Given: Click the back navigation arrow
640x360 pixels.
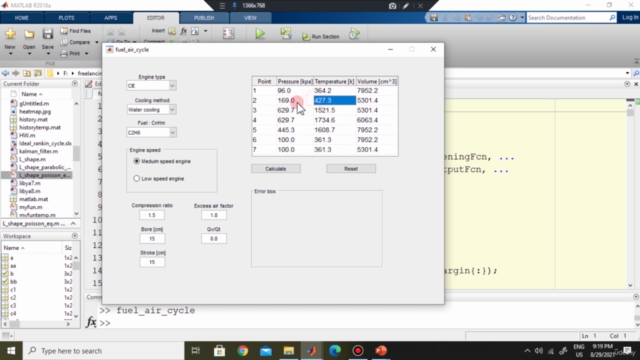Looking at the screenshot, I should pos(5,73).
